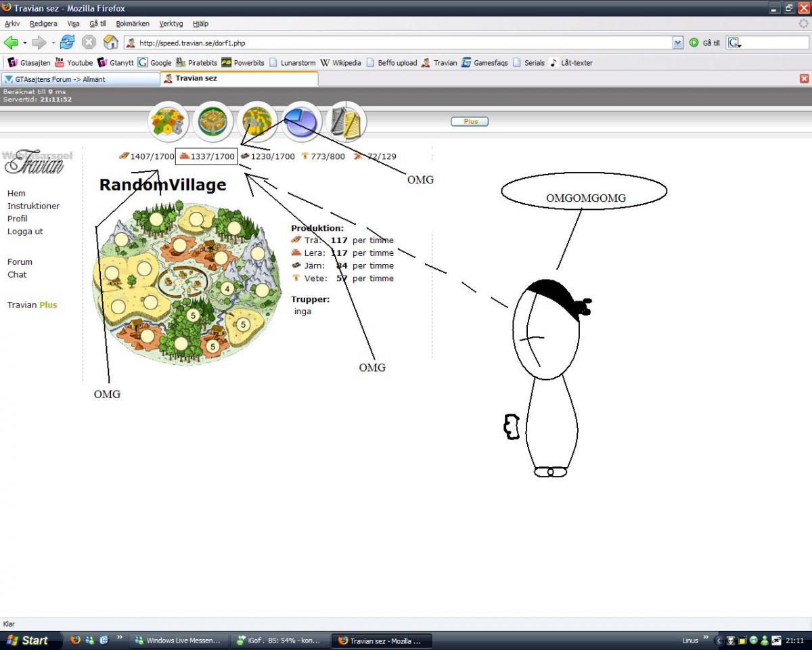
Task: Select the level 5 yellow cropland field
Action: 244,325
